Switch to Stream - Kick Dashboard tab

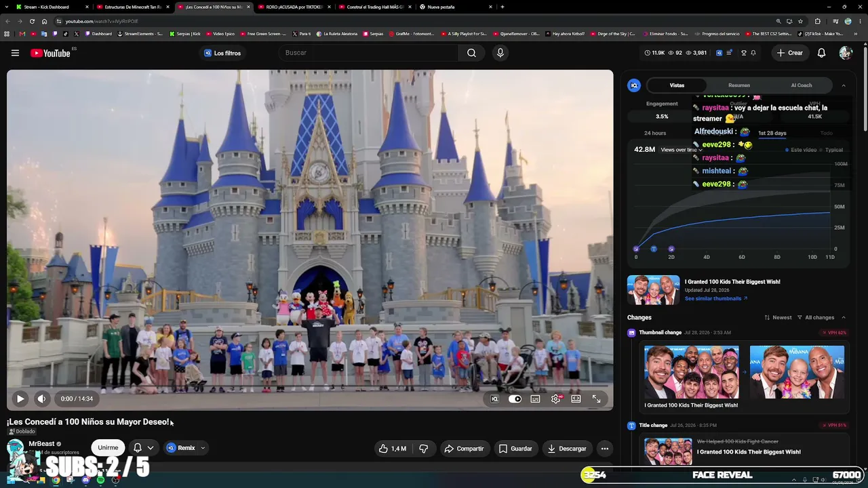coord(53,7)
